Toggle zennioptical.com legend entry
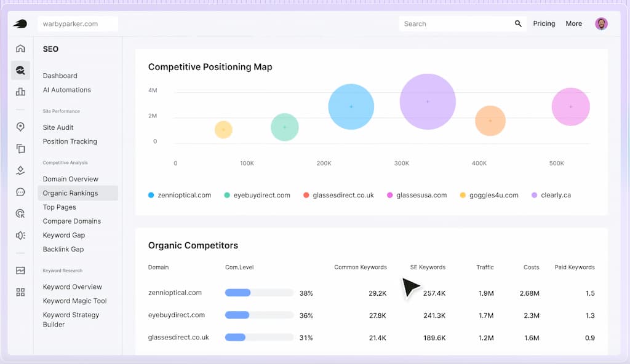Image resolution: width=630 pixels, height=364 pixels. tap(180, 195)
